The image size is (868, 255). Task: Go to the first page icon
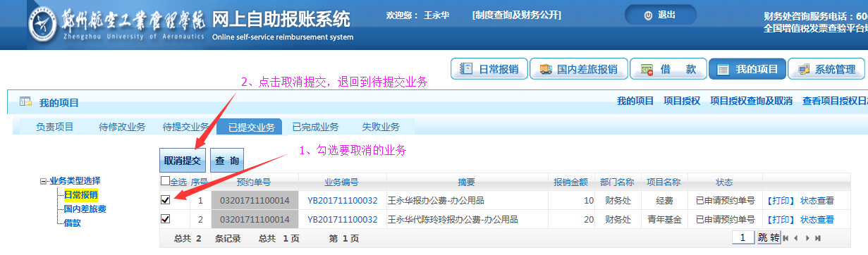click(x=786, y=238)
